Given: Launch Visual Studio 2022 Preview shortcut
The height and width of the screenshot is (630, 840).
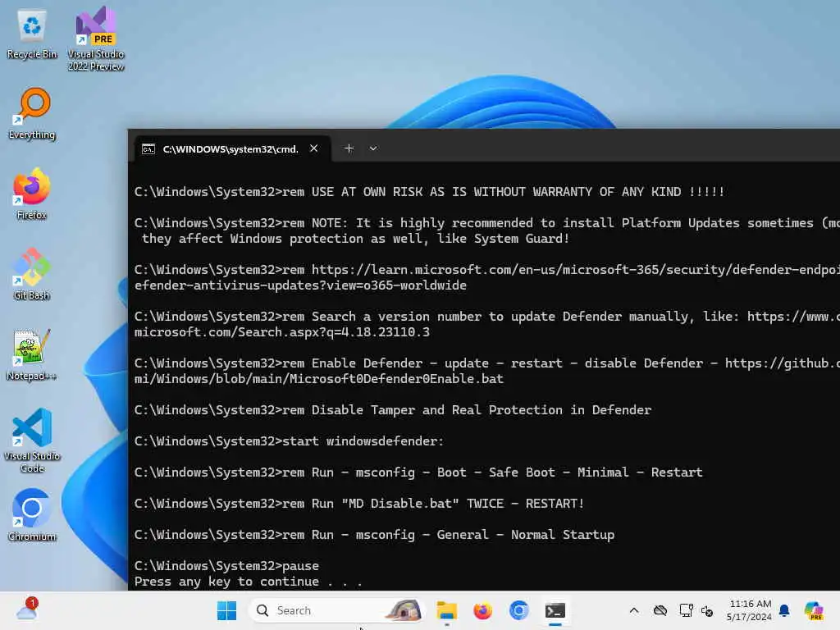Looking at the screenshot, I should point(96,39).
